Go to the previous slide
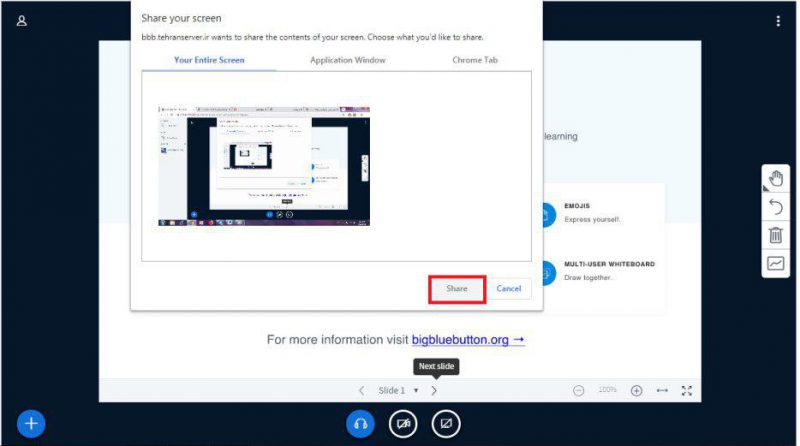Image resolution: width=800 pixels, height=446 pixels. [362, 390]
